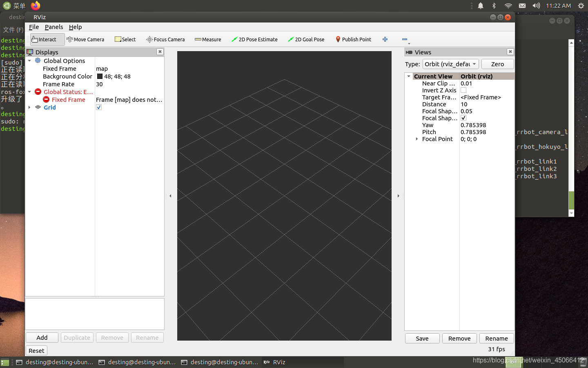Click the Distance value 10
The height and width of the screenshot is (368, 588).
click(x=464, y=104)
